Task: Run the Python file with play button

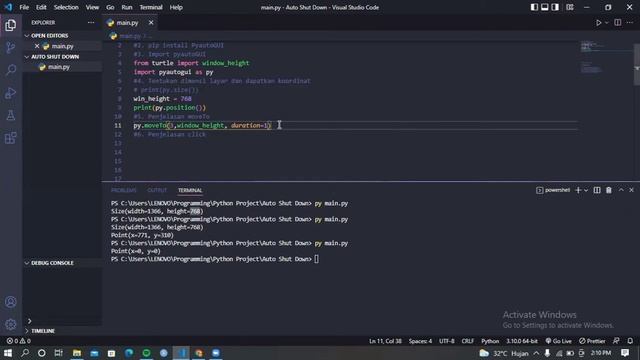Action: pyautogui.click(x=598, y=23)
